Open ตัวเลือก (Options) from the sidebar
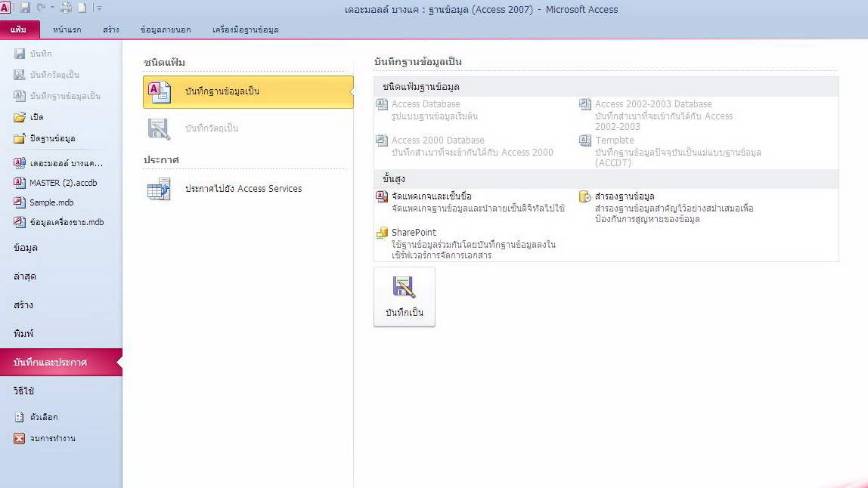 pos(36,417)
